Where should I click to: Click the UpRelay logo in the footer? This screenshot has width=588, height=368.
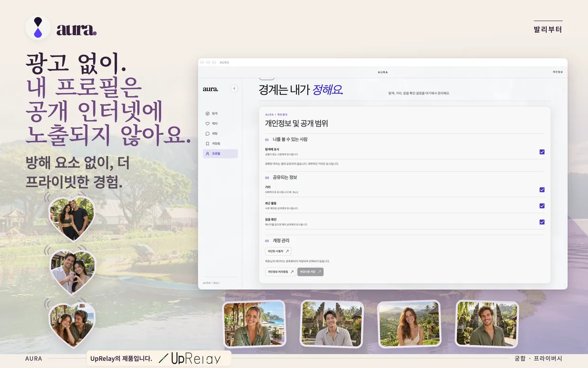(190, 359)
